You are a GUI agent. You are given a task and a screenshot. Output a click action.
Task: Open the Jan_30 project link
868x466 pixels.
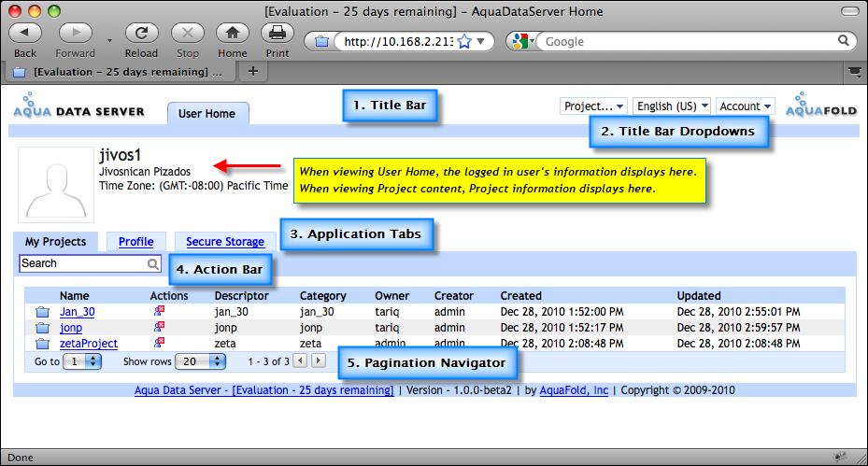(77, 312)
